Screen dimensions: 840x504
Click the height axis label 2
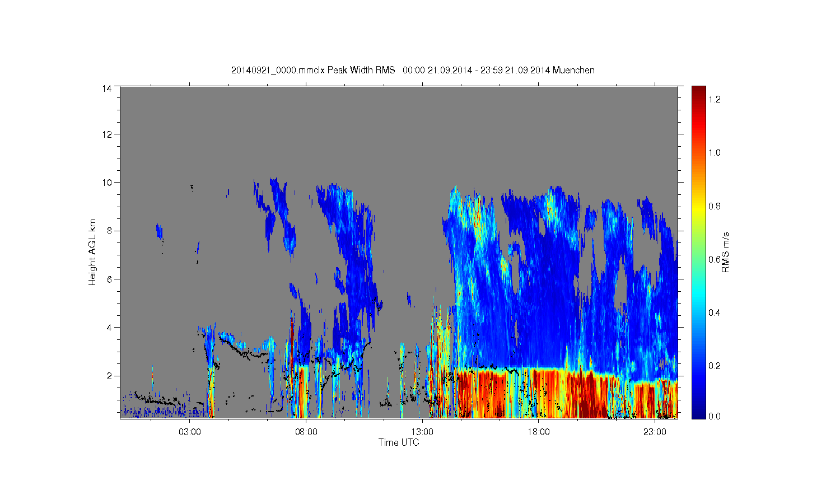point(110,376)
